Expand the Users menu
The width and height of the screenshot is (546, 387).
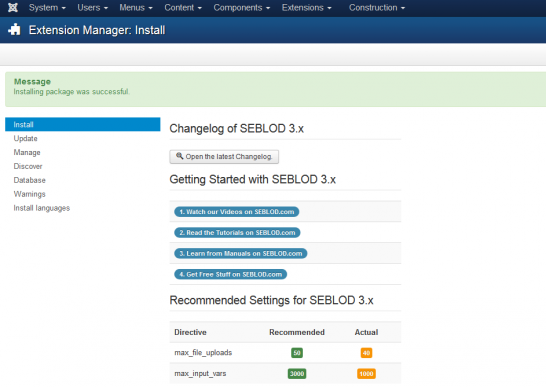click(x=93, y=8)
